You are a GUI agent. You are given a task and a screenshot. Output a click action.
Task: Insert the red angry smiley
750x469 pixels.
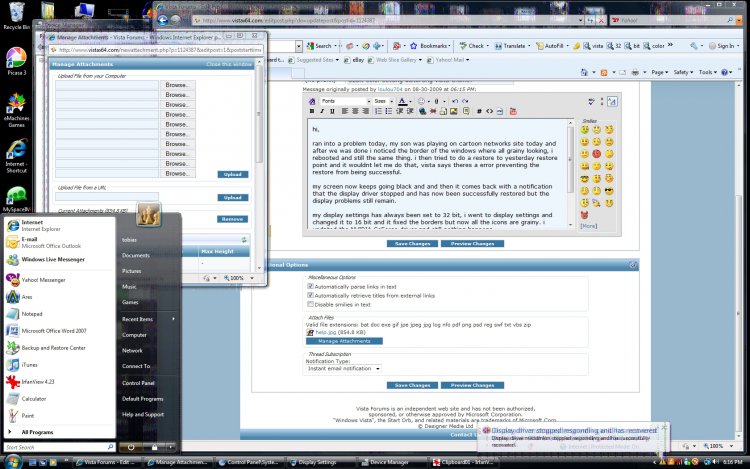596,153
